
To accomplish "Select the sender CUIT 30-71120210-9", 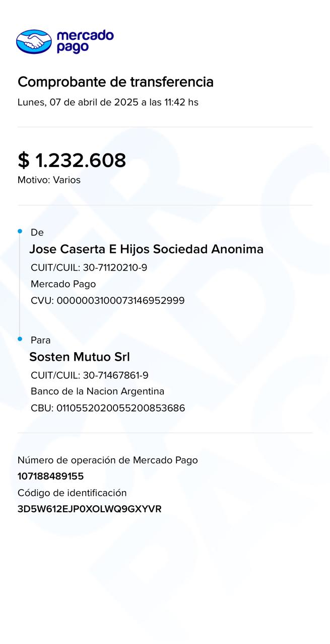I will 115,267.
